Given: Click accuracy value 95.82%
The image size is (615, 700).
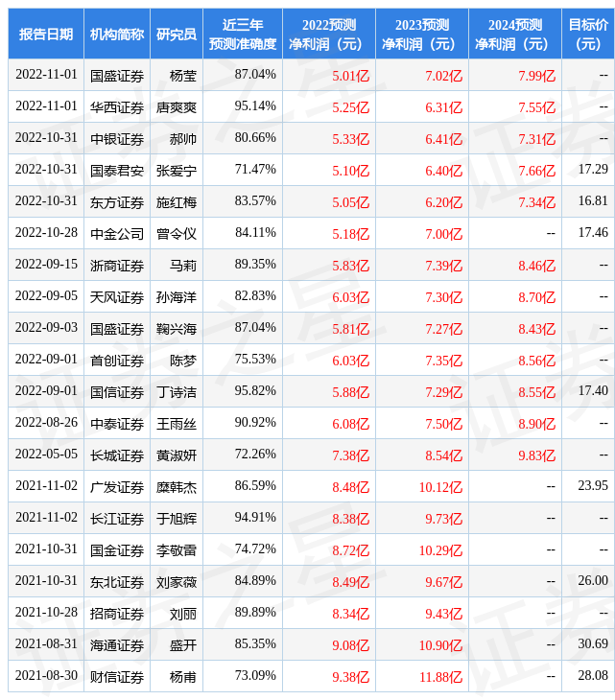Looking at the screenshot, I should point(255,391).
